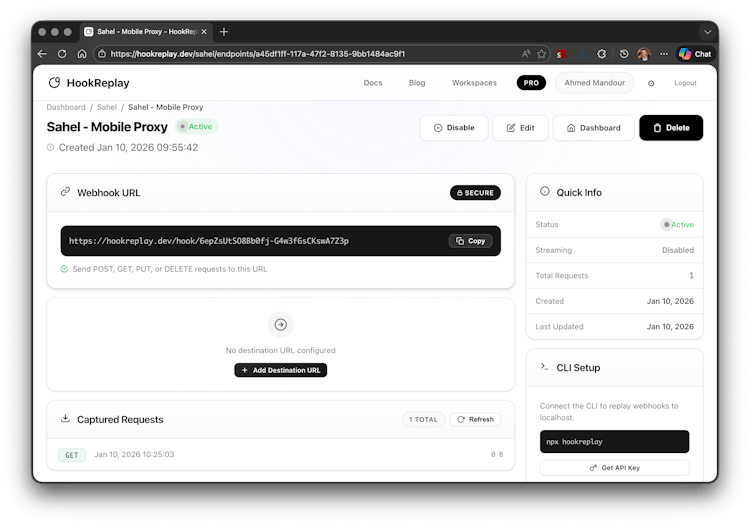The image size is (750, 525).
Task: Click the Sahel breadcrumb link
Action: (x=107, y=107)
